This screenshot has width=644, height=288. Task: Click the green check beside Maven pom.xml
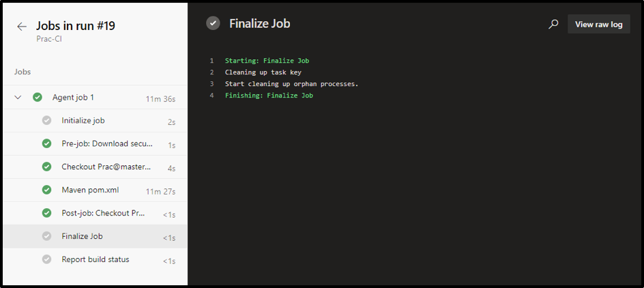[46, 190]
